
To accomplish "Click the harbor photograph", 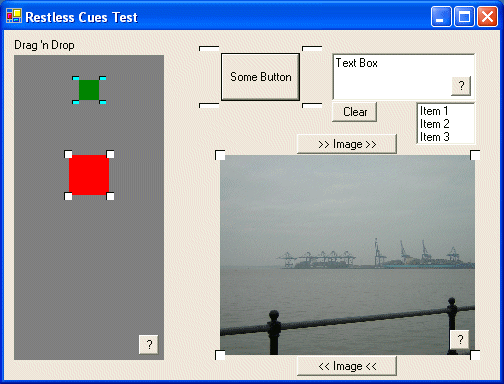I will click(x=347, y=255).
